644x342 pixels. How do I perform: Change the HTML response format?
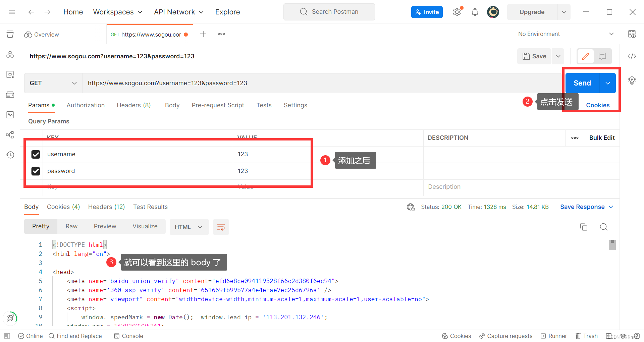[x=189, y=227]
